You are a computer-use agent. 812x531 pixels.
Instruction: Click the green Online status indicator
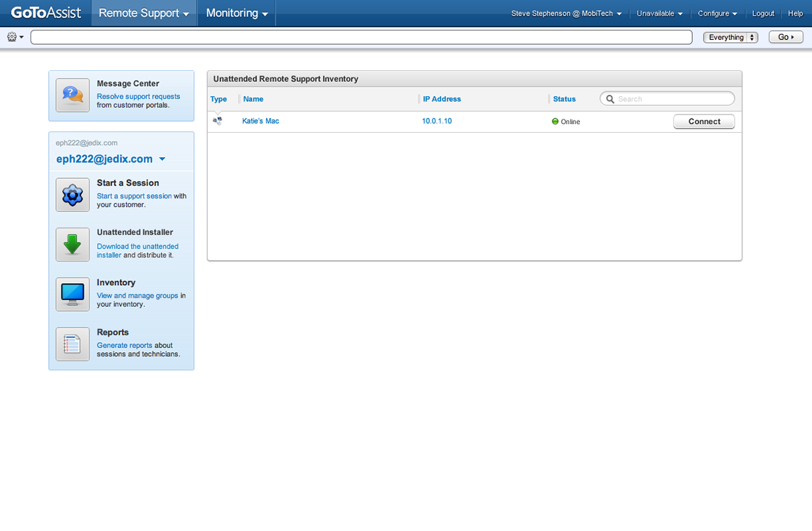(x=556, y=122)
